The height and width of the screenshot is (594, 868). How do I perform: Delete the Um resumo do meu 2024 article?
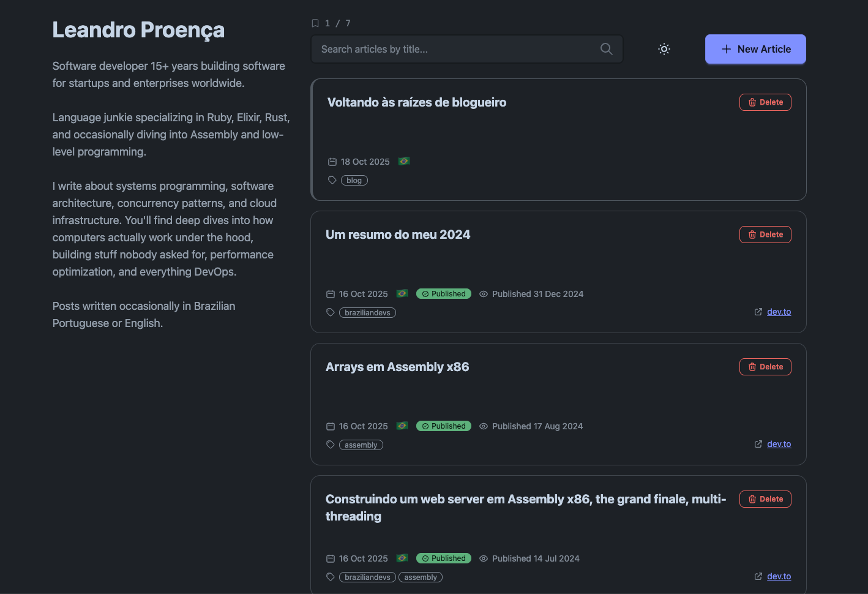point(765,235)
